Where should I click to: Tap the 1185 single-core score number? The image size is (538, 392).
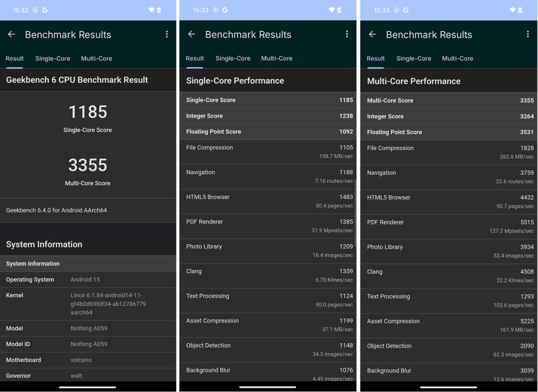pyautogui.click(x=88, y=112)
